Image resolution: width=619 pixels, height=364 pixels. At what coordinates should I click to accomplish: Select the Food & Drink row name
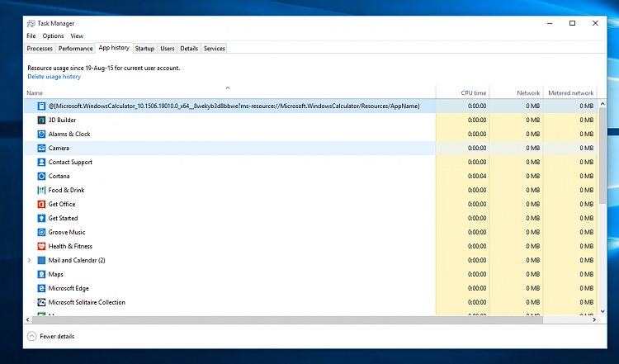66,191
